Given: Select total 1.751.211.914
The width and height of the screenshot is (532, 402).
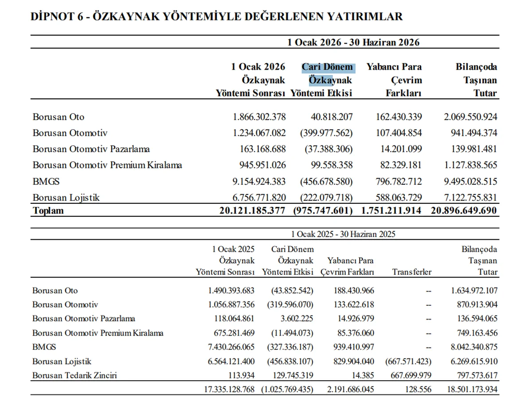Looking at the screenshot, I should 391,211.
